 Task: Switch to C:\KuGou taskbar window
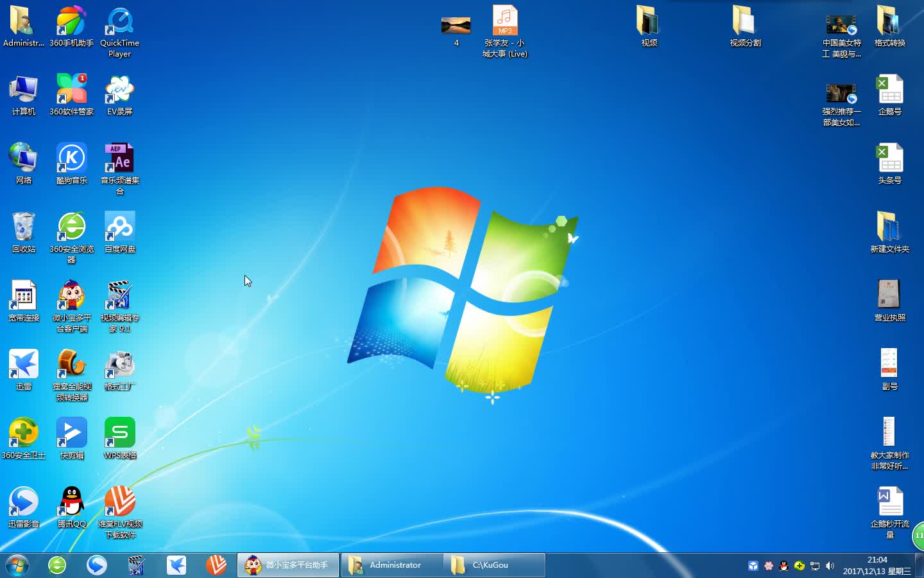click(494, 565)
